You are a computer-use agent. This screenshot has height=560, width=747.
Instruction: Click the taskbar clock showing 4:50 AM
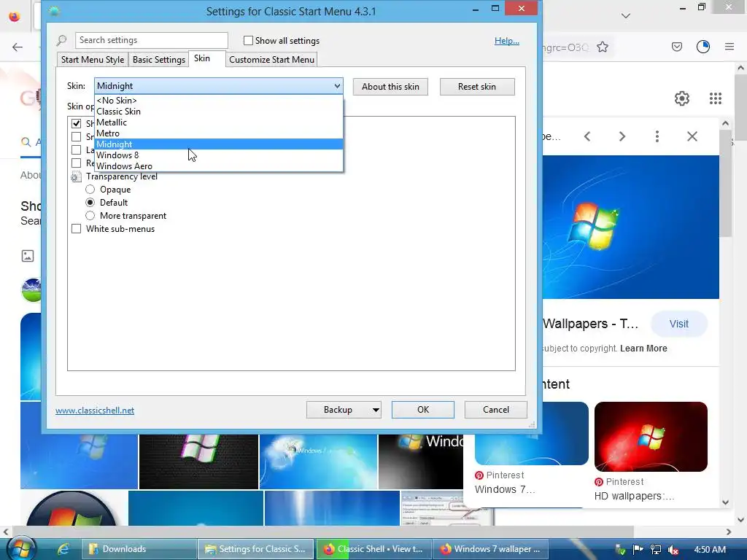[x=709, y=550]
